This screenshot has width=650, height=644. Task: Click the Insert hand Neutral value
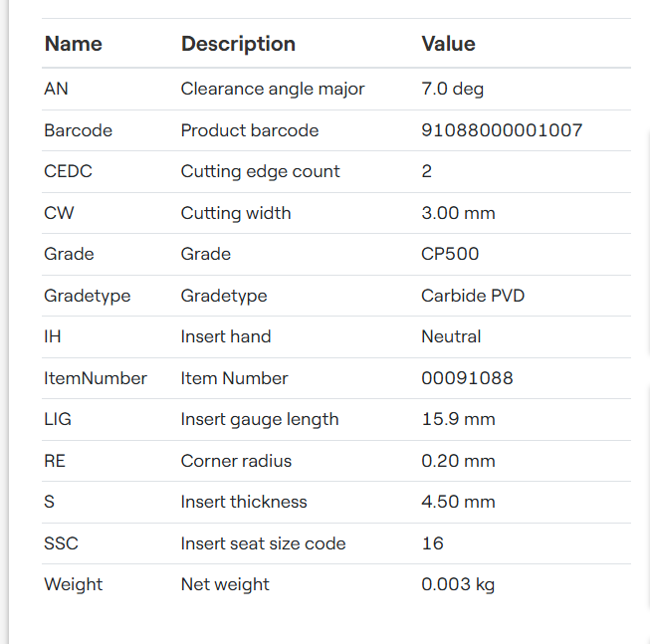pos(451,336)
